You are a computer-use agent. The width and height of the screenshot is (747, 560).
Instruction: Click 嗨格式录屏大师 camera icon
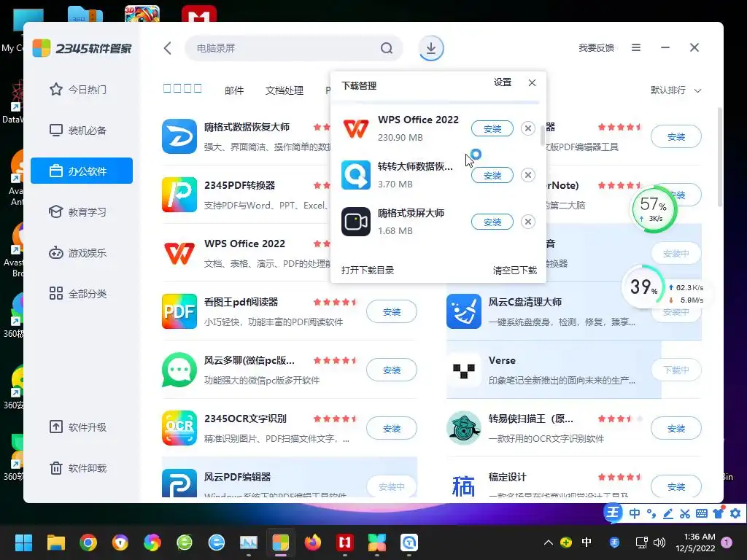pos(356,222)
